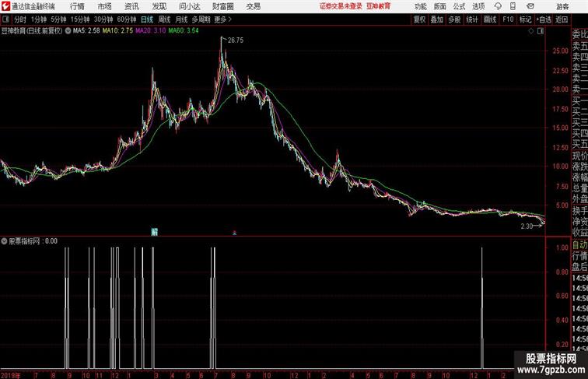
Task: Open the 公式 menu
Action: click(459, 6)
